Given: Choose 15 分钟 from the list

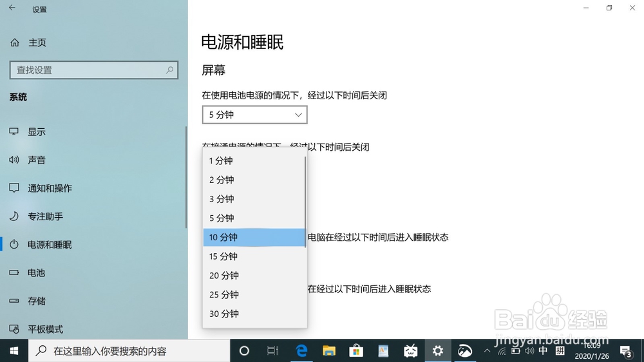Looking at the screenshot, I should point(254,256).
